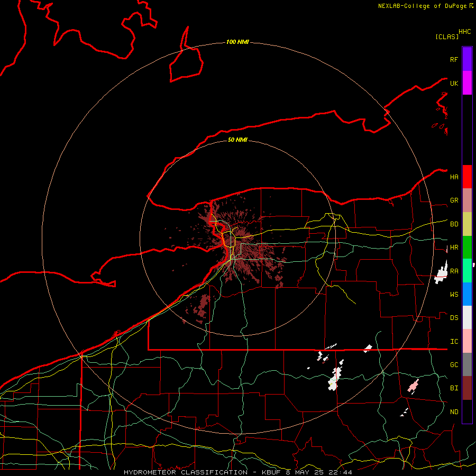Click the DS legend label
The height and width of the screenshot is (476, 476).
coord(454,318)
